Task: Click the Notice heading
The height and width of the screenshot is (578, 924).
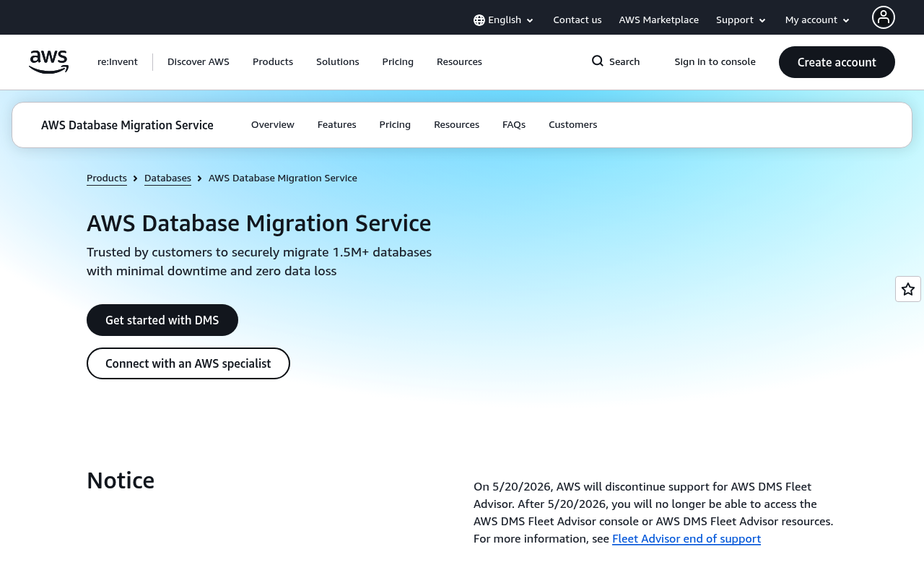Action: pos(121,480)
